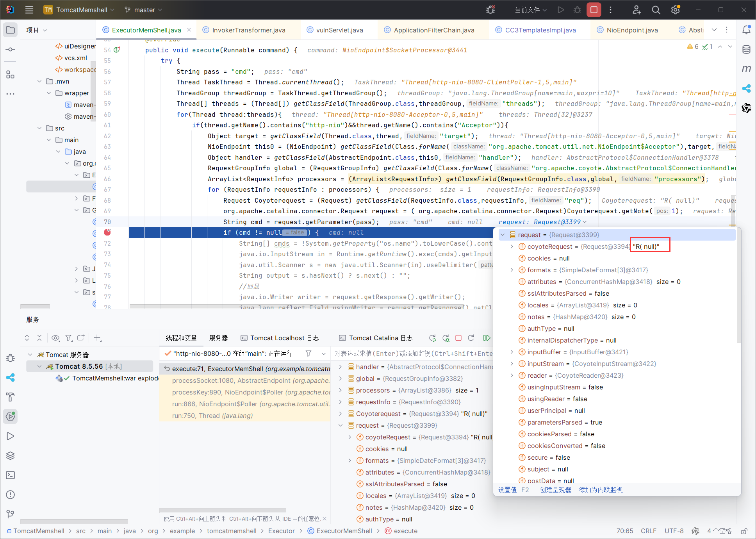Viewport: 756px width, 539px height.
Task: Open the Notifications bell icon
Action: click(x=746, y=30)
